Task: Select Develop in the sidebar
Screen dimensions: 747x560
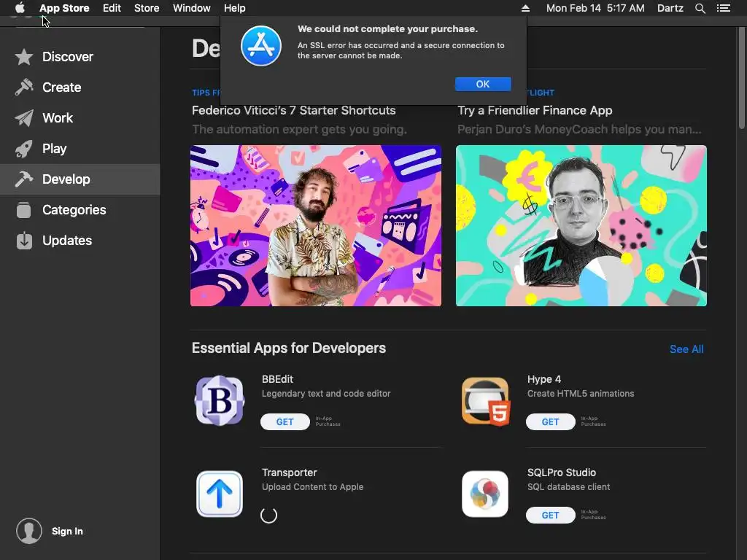Action: coord(80,179)
